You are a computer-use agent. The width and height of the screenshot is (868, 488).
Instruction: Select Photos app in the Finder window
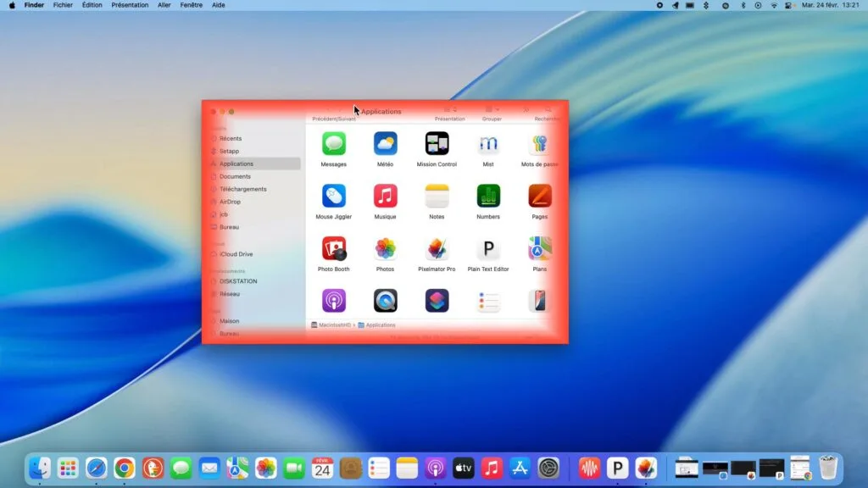point(386,248)
